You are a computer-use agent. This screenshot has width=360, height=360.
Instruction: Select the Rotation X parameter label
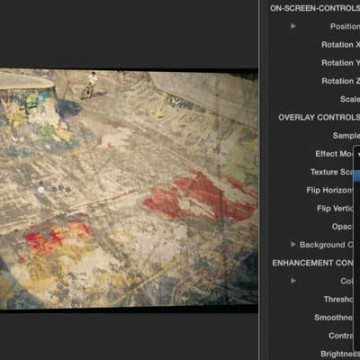click(340, 45)
